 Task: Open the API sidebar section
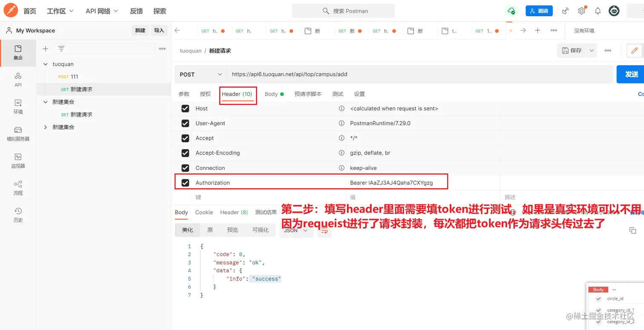click(x=18, y=80)
